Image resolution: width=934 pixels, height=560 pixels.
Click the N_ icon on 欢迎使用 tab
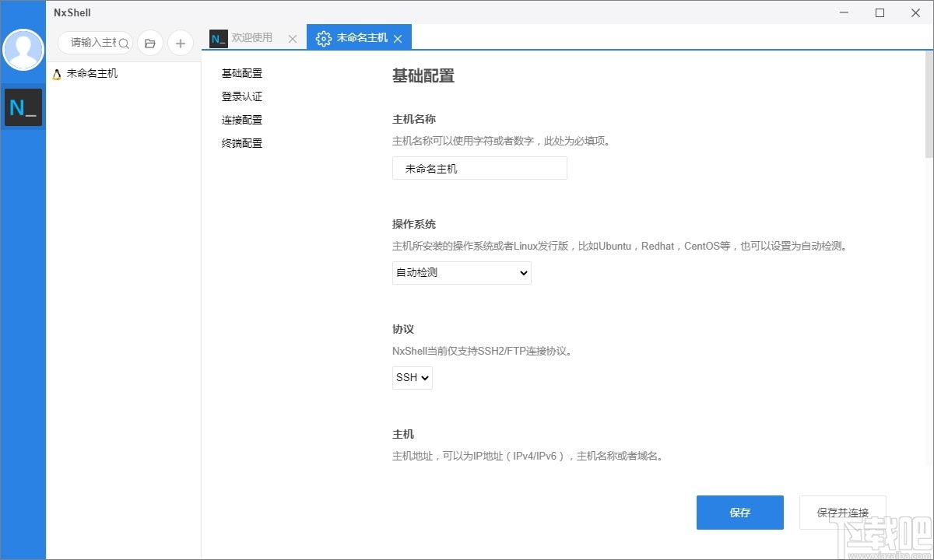pyautogui.click(x=217, y=37)
